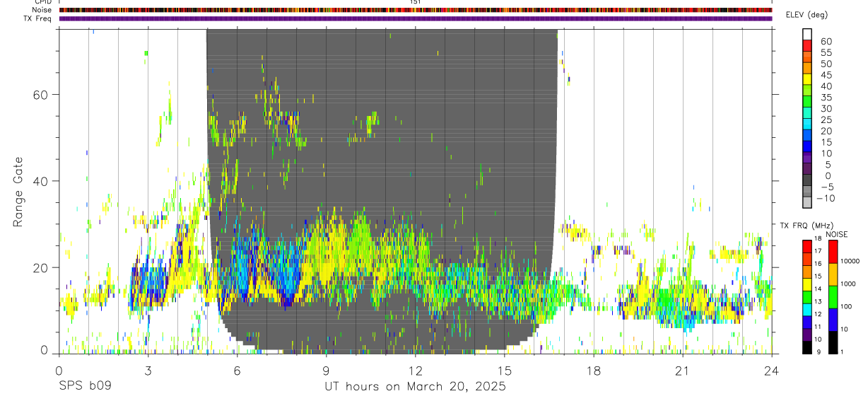Click the hour 6 tick label
Screen dimensions: 868x401
click(x=237, y=371)
